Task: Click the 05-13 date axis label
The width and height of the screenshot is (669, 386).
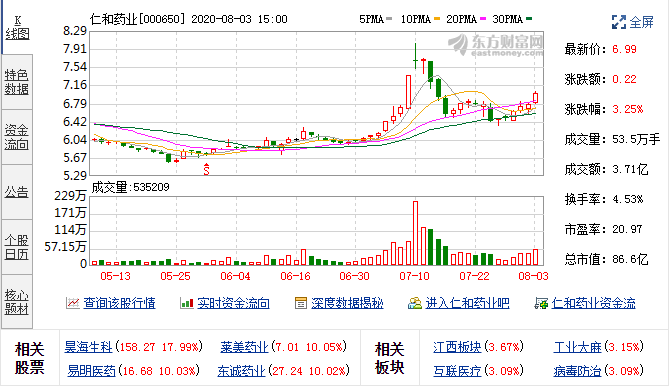Action: 115,276
